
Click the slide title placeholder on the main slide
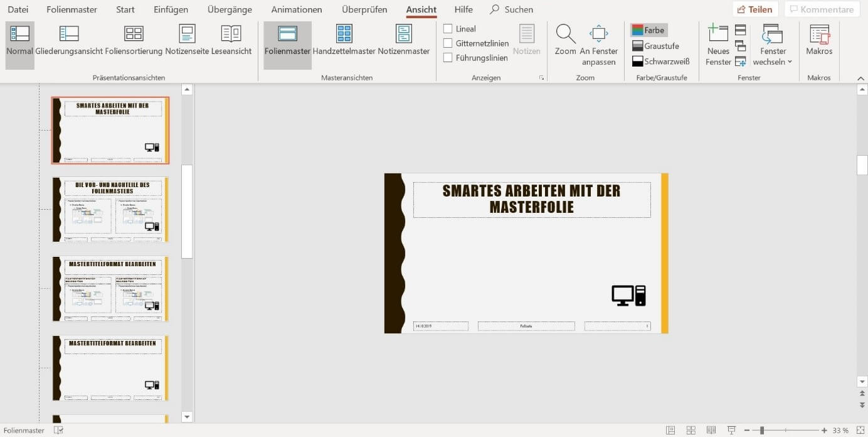(532, 200)
